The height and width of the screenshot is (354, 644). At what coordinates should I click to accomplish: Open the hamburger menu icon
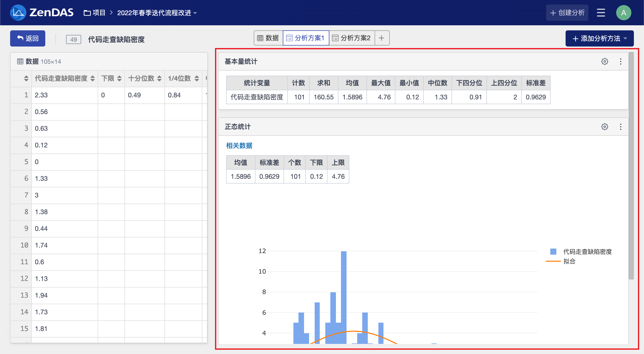[x=601, y=13]
